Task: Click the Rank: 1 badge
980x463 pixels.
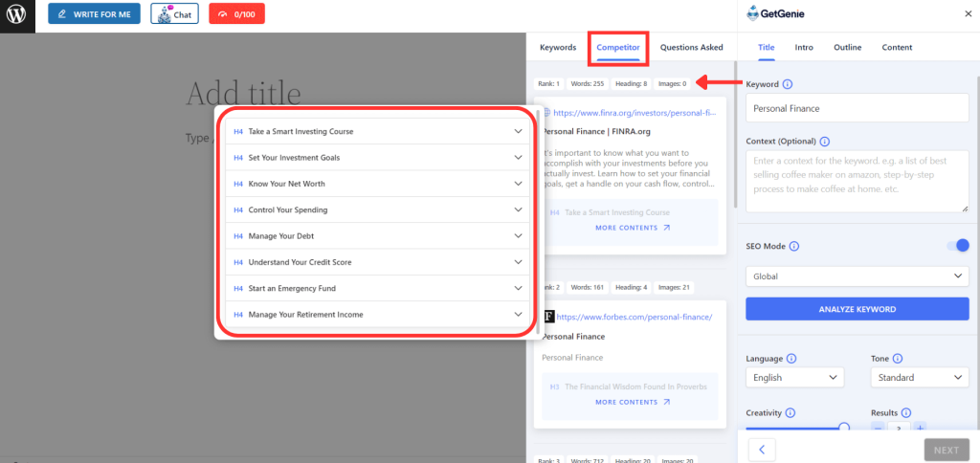Action: 548,83
